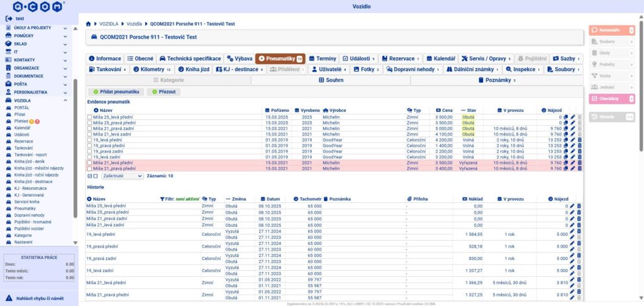Click the Přidat pneumatiku button
This screenshot has width=644, height=306.
[x=116, y=92]
